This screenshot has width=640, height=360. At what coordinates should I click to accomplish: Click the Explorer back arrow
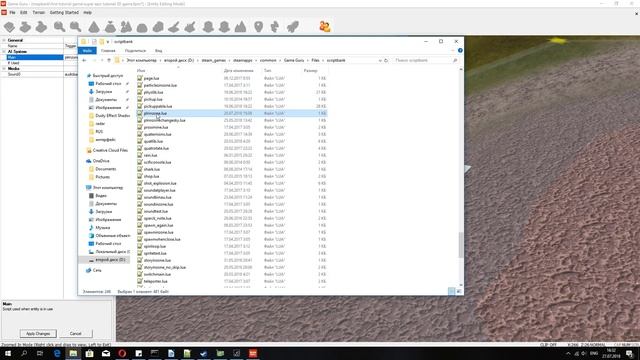pyautogui.click(x=84, y=60)
